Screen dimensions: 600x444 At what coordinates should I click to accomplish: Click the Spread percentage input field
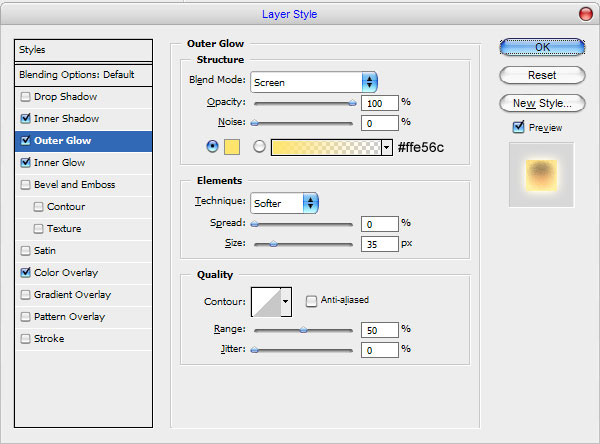click(380, 224)
